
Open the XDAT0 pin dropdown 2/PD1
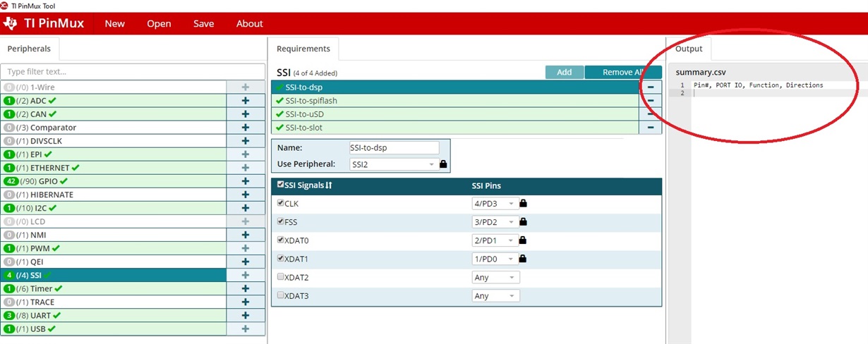(495, 240)
